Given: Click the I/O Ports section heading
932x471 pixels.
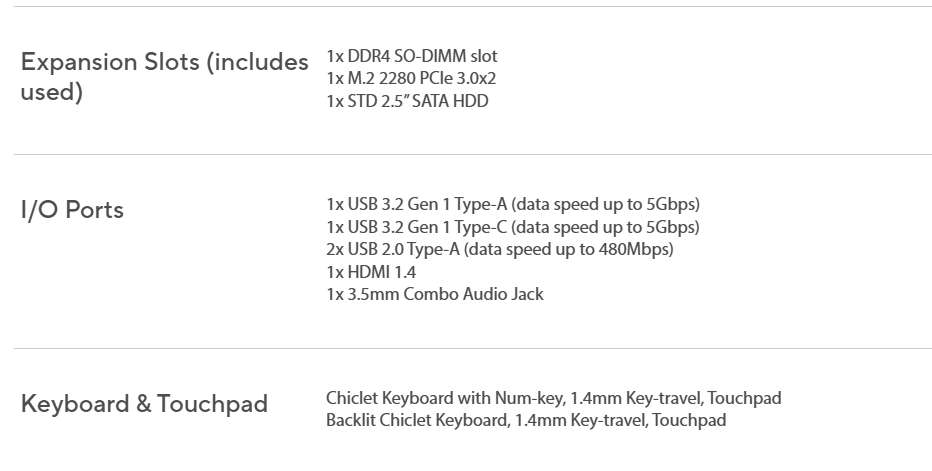Looking at the screenshot, I should 72,210.
